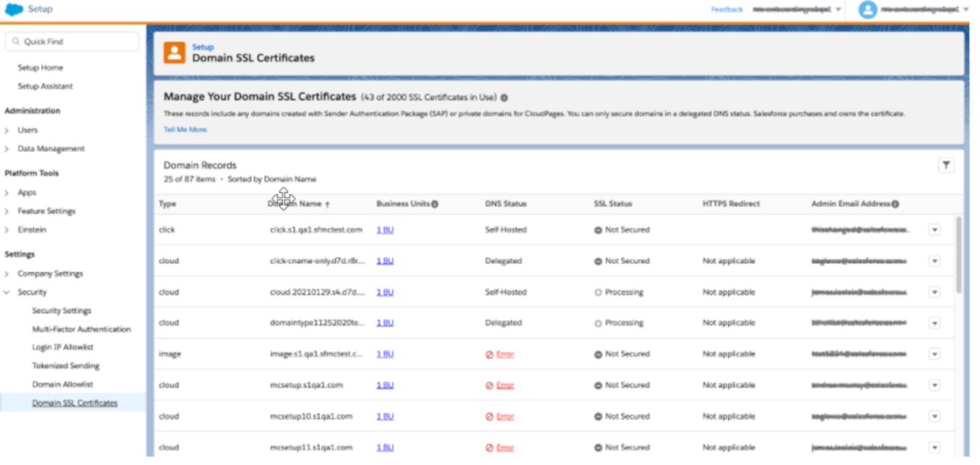Open the filter funnel icon for Domain Records

pos(946,165)
